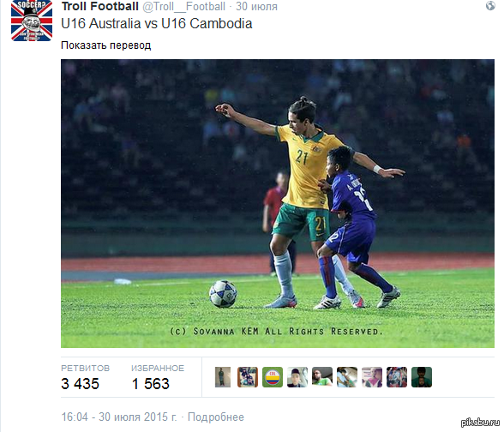Open the Colombia flag COL avatar

coord(273,377)
